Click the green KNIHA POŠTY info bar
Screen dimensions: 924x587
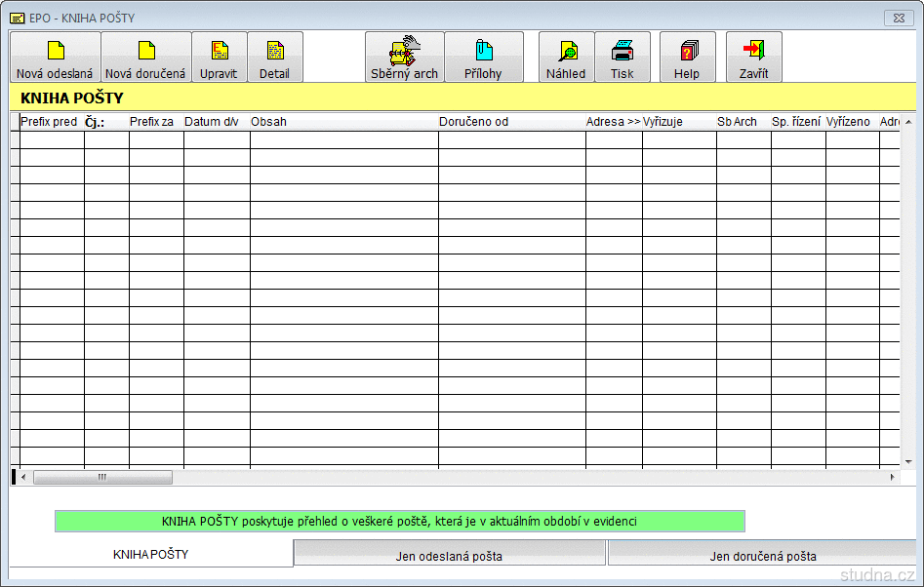(399, 521)
